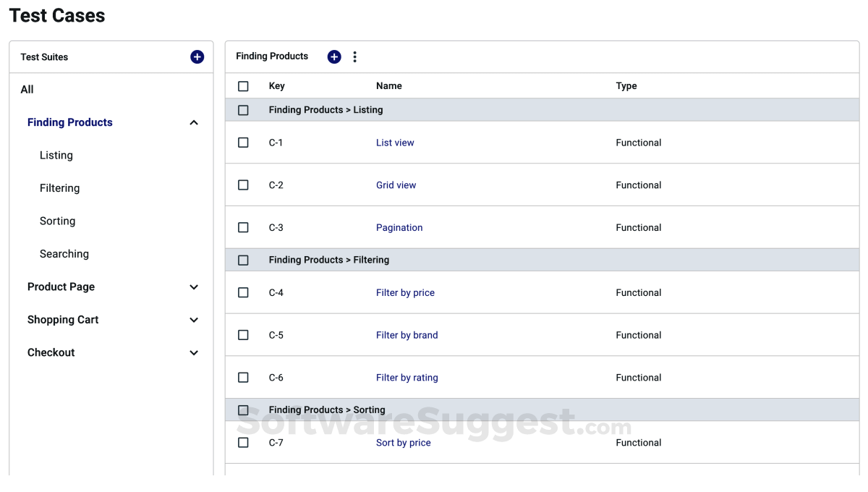
Task: Open the three-dot menu beside Finding Products
Action: click(x=354, y=56)
